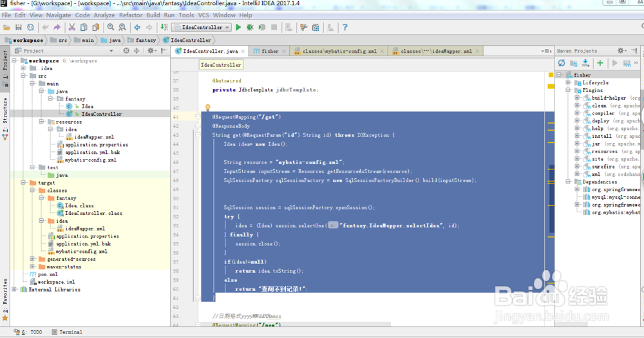Click the Make Project build icon
The width and height of the screenshot is (644, 338).
click(x=164, y=28)
